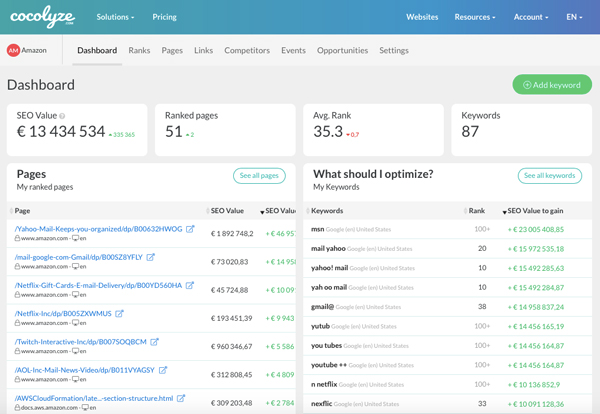Click the SEO Value card amount € 13 434 534
Image resolution: width=600 pixels, height=414 pixels.
[x=61, y=132]
